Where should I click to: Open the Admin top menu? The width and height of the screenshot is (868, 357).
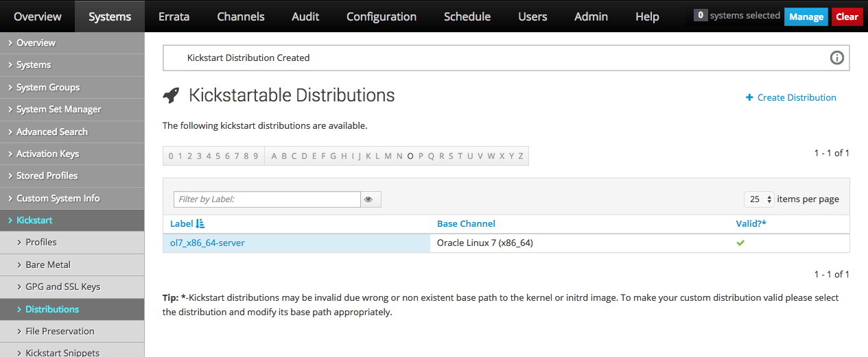591,16
